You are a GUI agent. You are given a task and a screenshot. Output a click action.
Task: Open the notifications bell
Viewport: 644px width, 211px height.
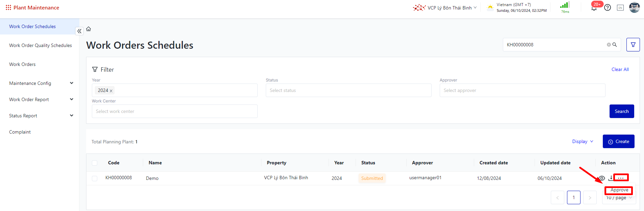coord(594,8)
